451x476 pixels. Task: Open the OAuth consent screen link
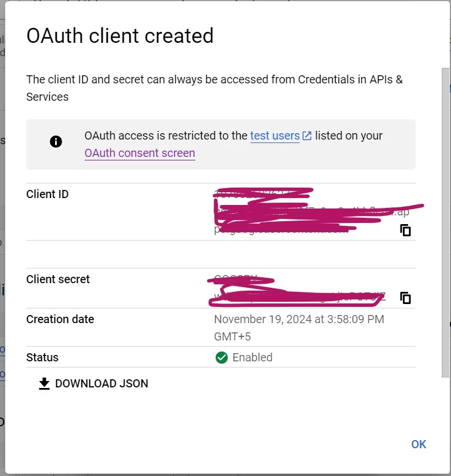(140, 153)
